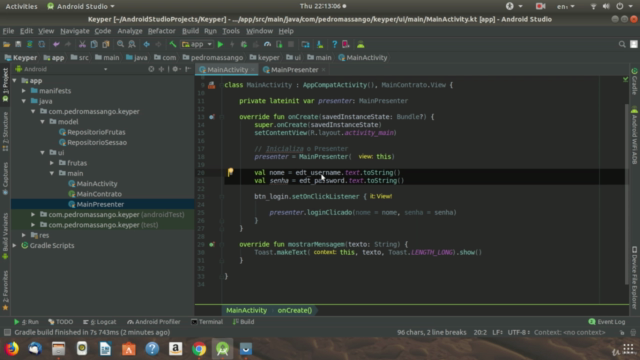Viewport: 640px width, 360px height.
Task: Close the MainPresenter tab
Action: (x=324, y=70)
